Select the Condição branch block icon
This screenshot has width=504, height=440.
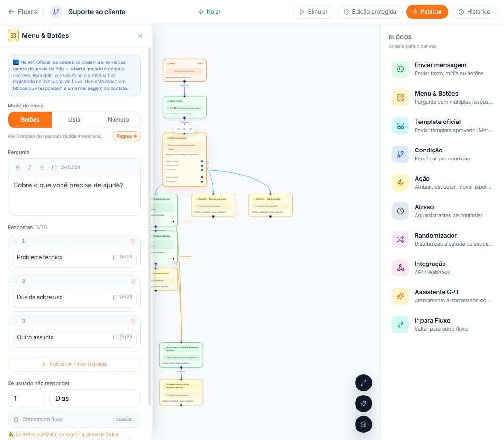click(400, 154)
